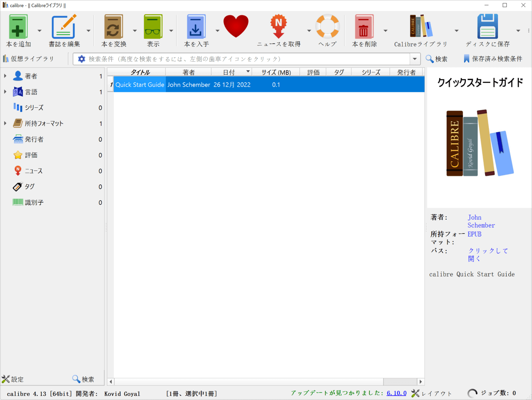Click the 本を削除 trash icon
Viewport: 532px width, 400px height.
pyautogui.click(x=364, y=27)
